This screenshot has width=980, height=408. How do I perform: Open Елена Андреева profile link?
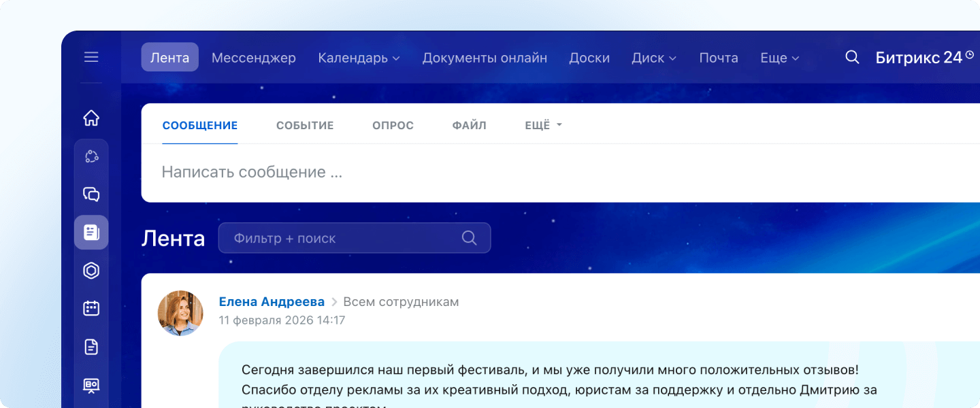click(x=272, y=302)
